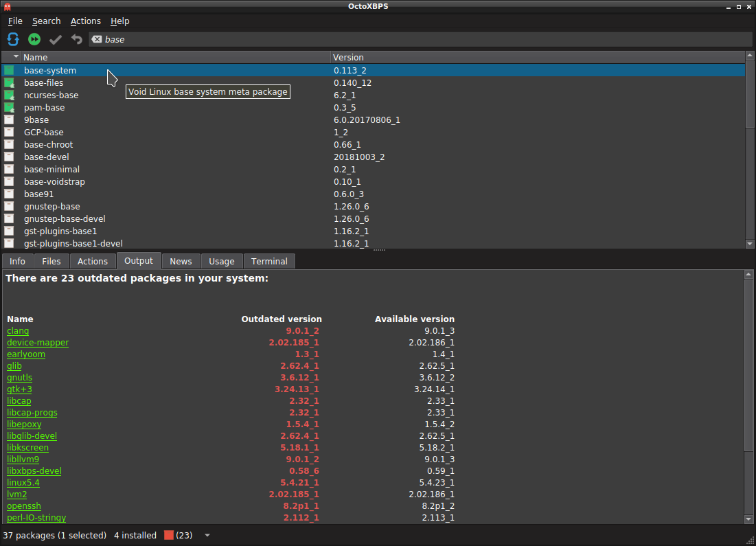Click the splitter handle between panes
The height and width of the screenshot is (546, 756).
[380, 250]
